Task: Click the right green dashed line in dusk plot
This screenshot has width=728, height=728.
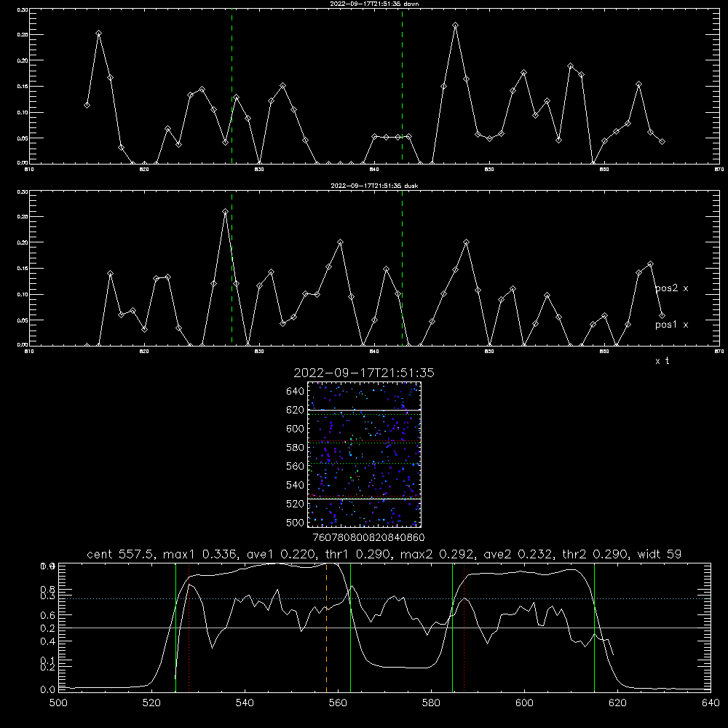Action: (x=402, y=269)
